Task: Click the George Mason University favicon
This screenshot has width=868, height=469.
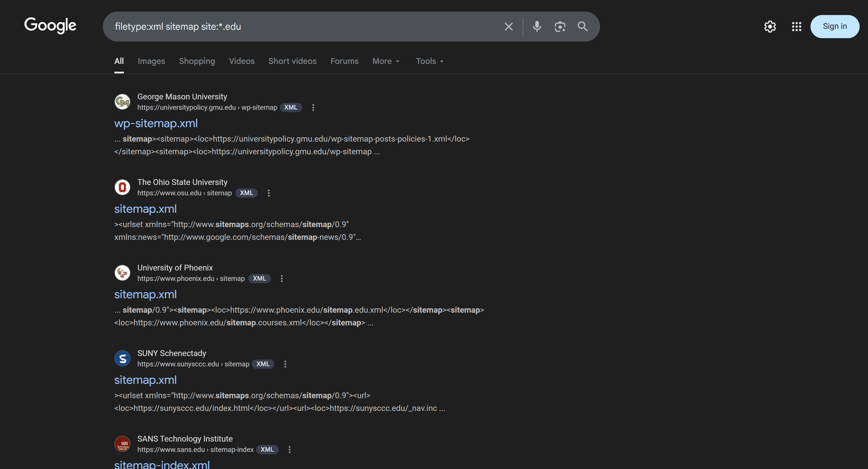Action: pyautogui.click(x=122, y=101)
